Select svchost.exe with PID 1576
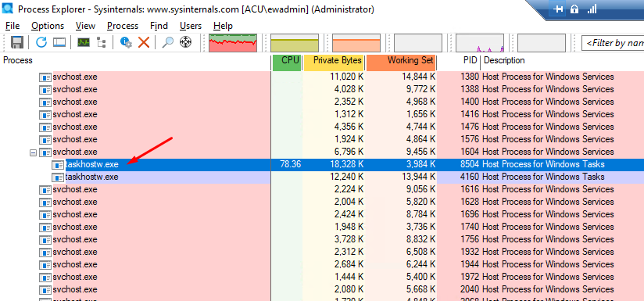Screen dimensions: 644x301 click(x=322, y=140)
